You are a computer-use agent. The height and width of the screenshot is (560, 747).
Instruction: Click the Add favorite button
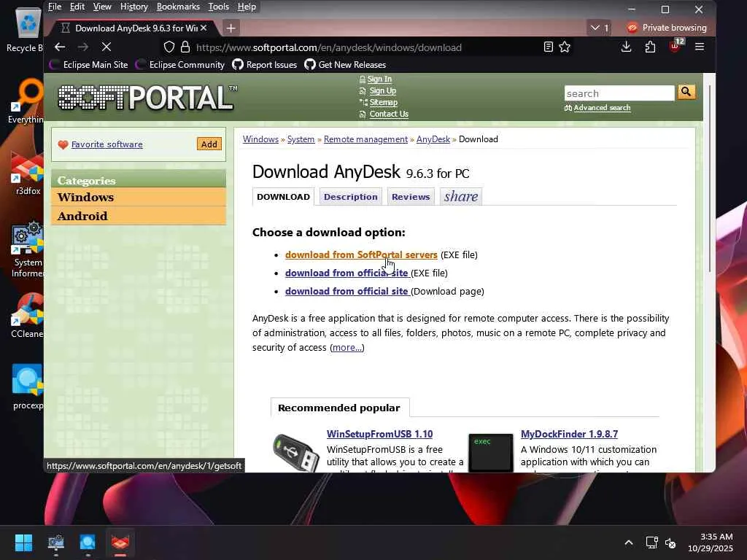pyautogui.click(x=209, y=144)
